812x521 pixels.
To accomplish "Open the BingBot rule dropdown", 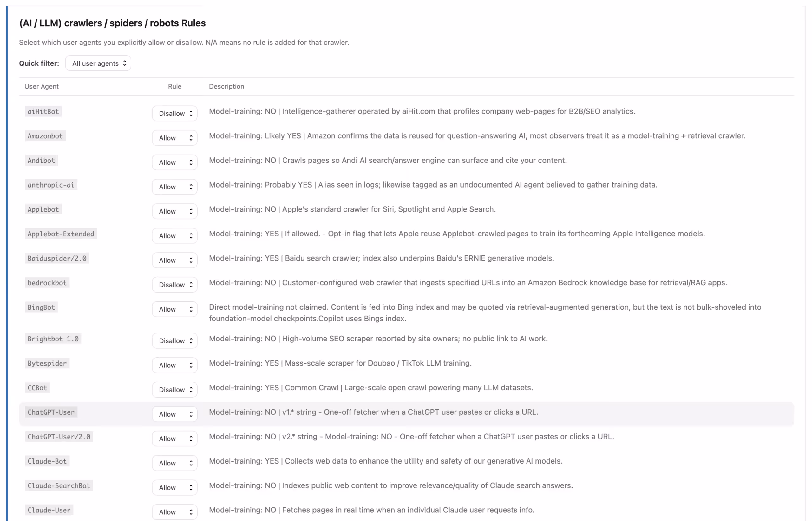I will point(174,309).
